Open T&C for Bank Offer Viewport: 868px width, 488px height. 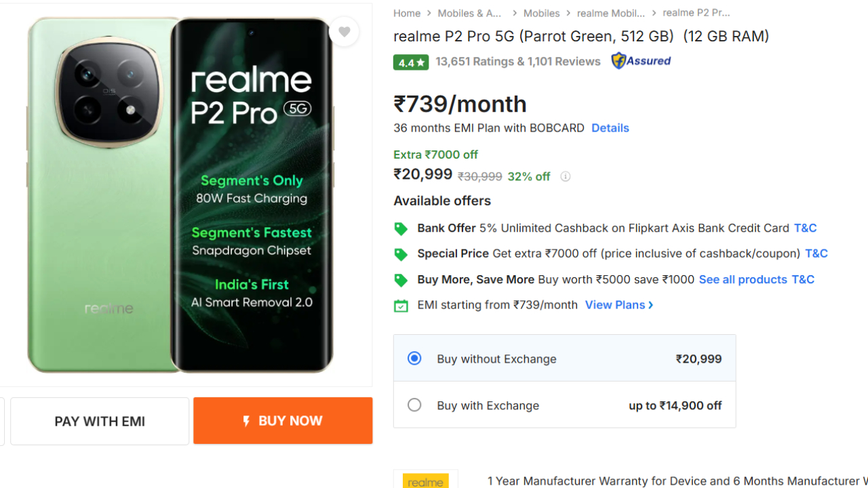point(805,228)
